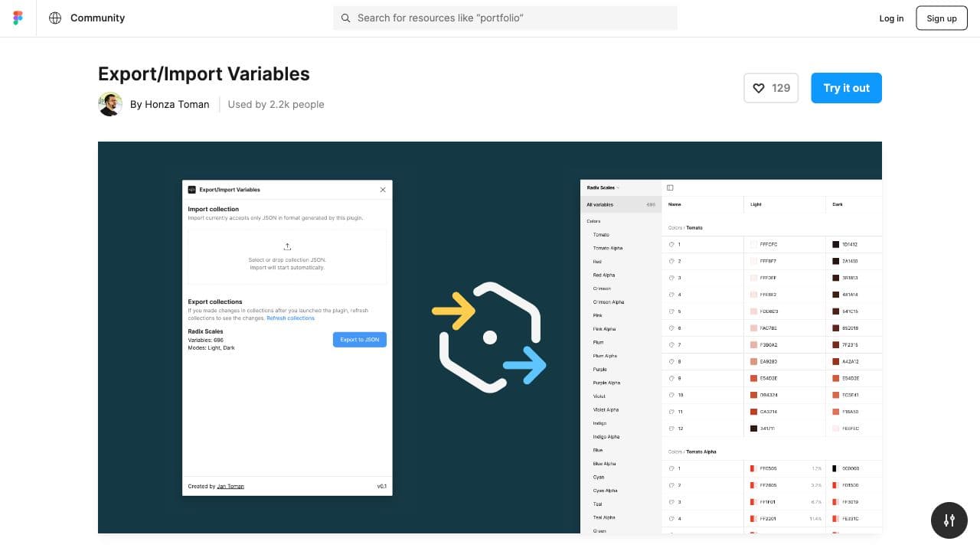Click the Export collections heading
Image resolution: width=980 pixels, height=551 pixels.
coord(215,302)
